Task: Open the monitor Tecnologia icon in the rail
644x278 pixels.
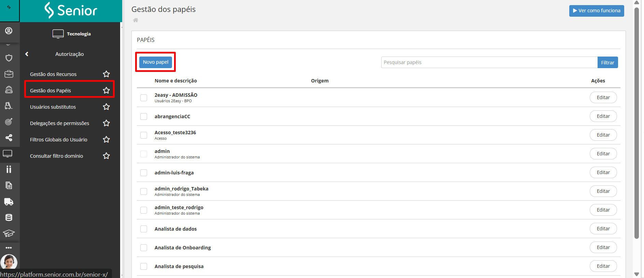Action: pos(8,154)
